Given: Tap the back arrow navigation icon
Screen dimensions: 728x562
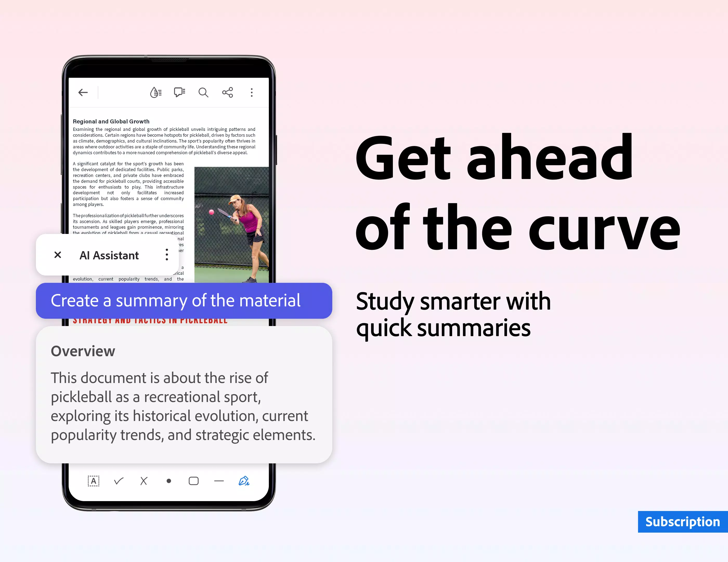Looking at the screenshot, I should [83, 92].
